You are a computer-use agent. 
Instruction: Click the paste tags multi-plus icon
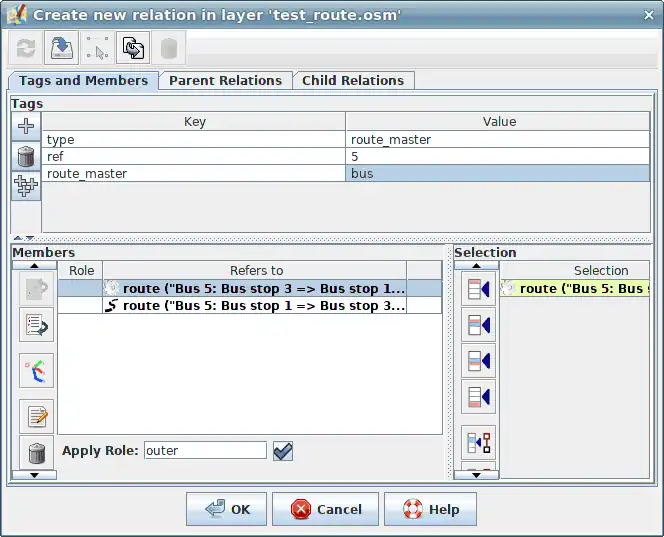tap(26, 186)
